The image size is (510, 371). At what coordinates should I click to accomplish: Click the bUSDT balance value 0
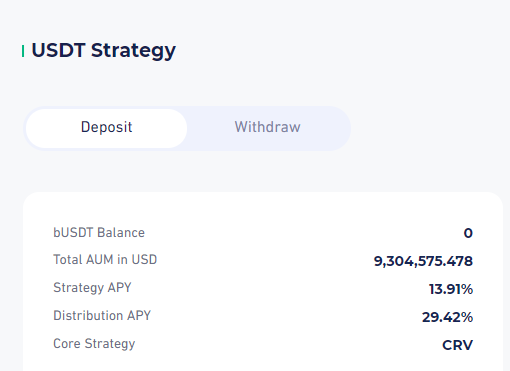[468, 233]
